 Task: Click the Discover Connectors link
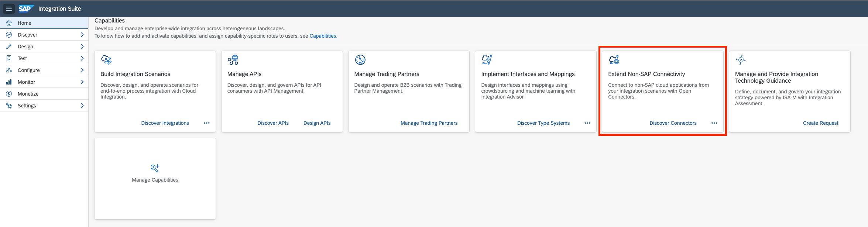coord(673,123)
